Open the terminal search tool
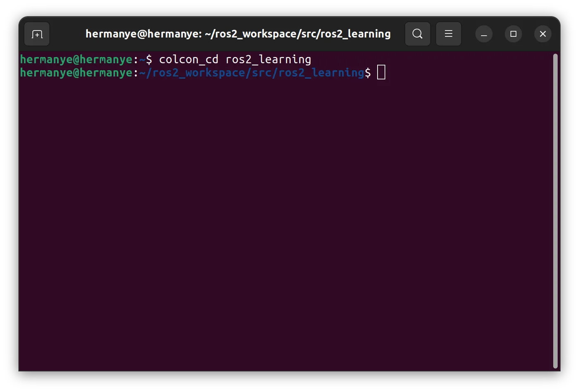Screen dimensions: 579x392 tap(417, 34)
